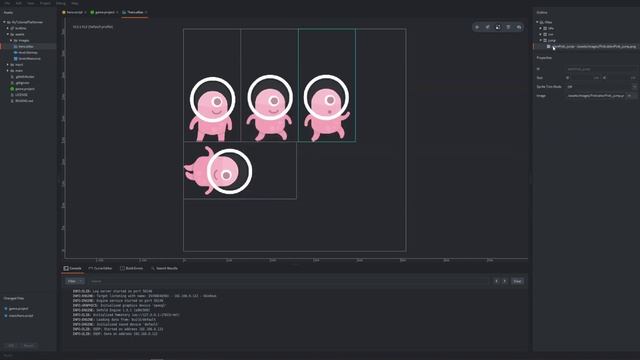The image size is (640, 360).
Task: Select the Console tab
Action: point(73,268)
